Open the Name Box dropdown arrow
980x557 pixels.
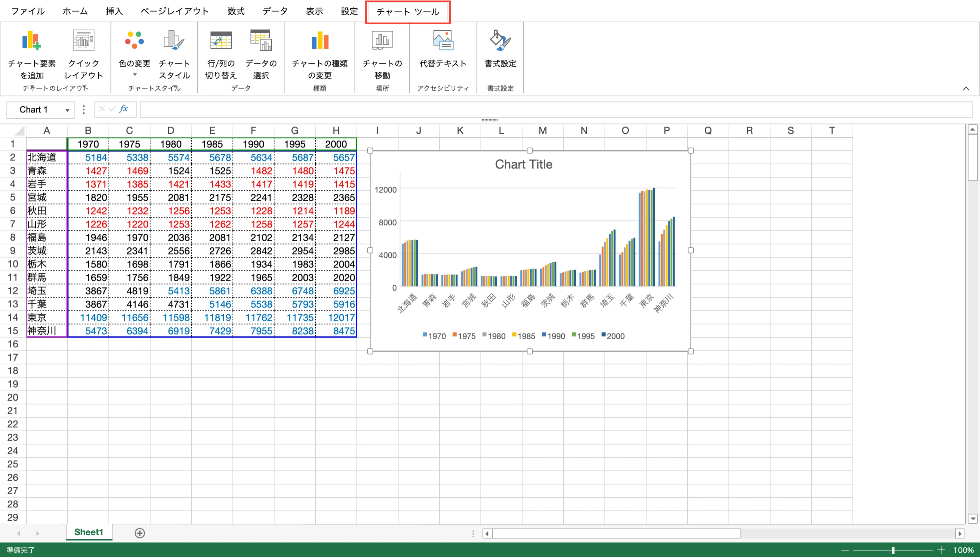[67, 110]
